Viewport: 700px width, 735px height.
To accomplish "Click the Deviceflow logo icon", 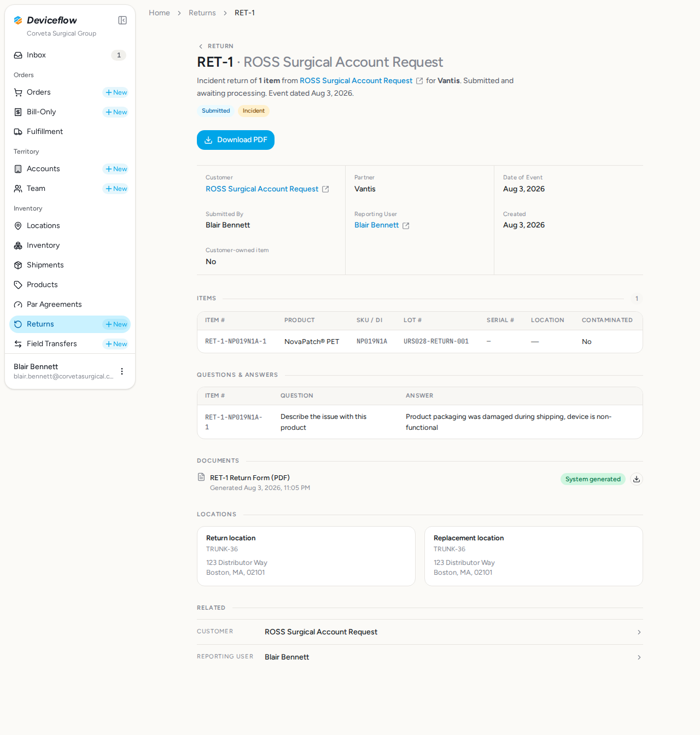I will (x=18, y=20).
